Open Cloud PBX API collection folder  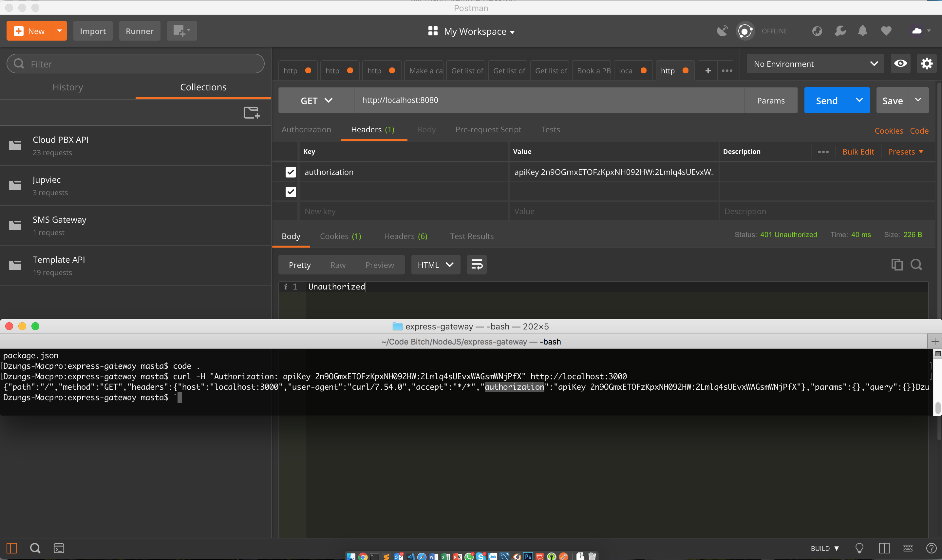click(136, 146)
